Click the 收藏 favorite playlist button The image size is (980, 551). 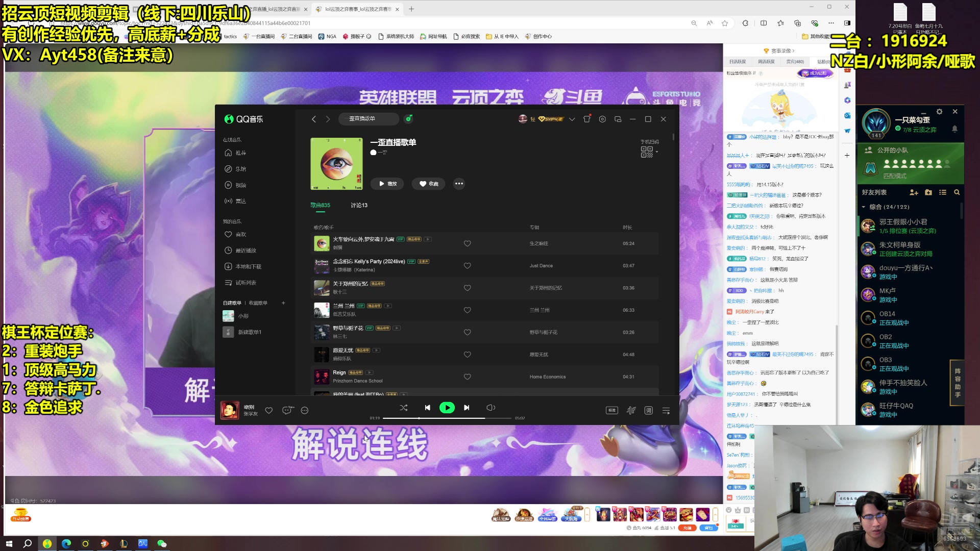click(429, 184)
